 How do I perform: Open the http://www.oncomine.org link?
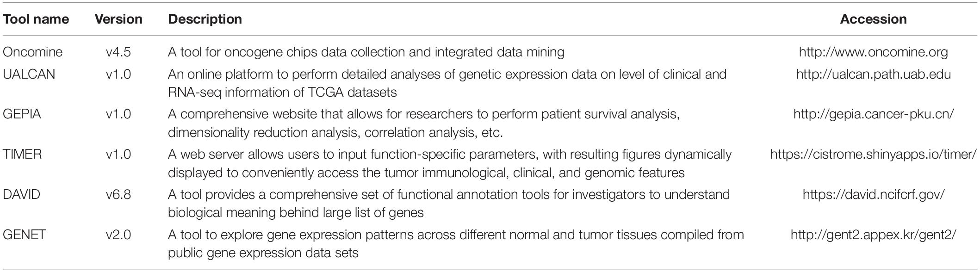[x=873, y=52]
